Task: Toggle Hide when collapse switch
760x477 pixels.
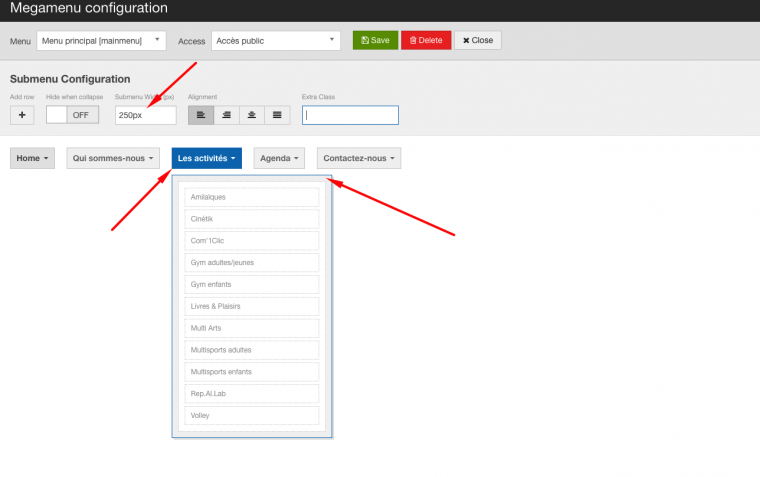Action: tap(72, 115)
